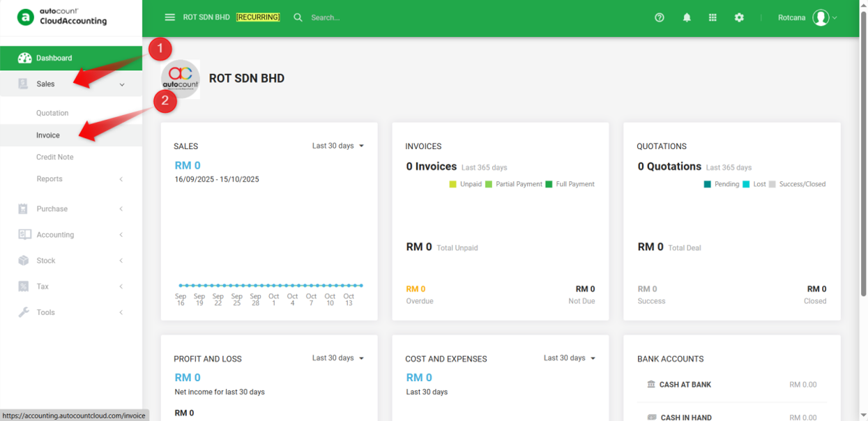Open Quotation under Sales

(x=52, y=113)
